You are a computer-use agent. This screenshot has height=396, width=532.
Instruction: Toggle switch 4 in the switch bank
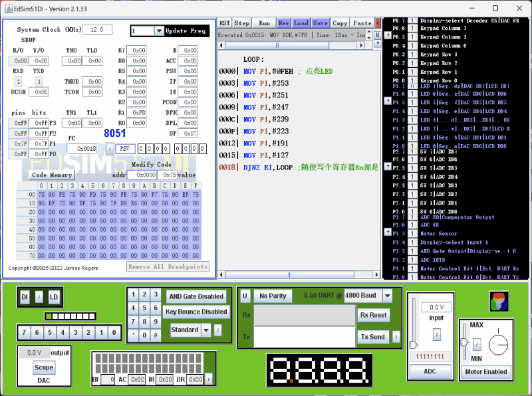coord(63,333)
